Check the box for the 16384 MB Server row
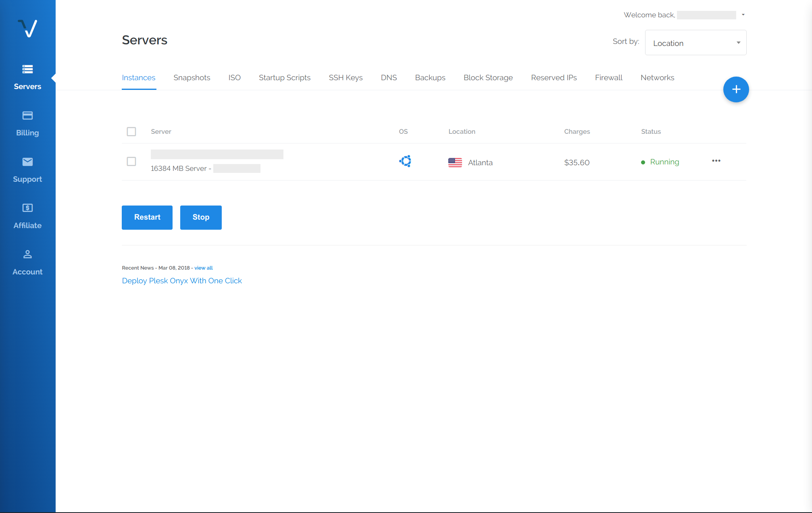The width and height of the screenshot is (812, 513). pyautogui.click(x=131, y=162)
